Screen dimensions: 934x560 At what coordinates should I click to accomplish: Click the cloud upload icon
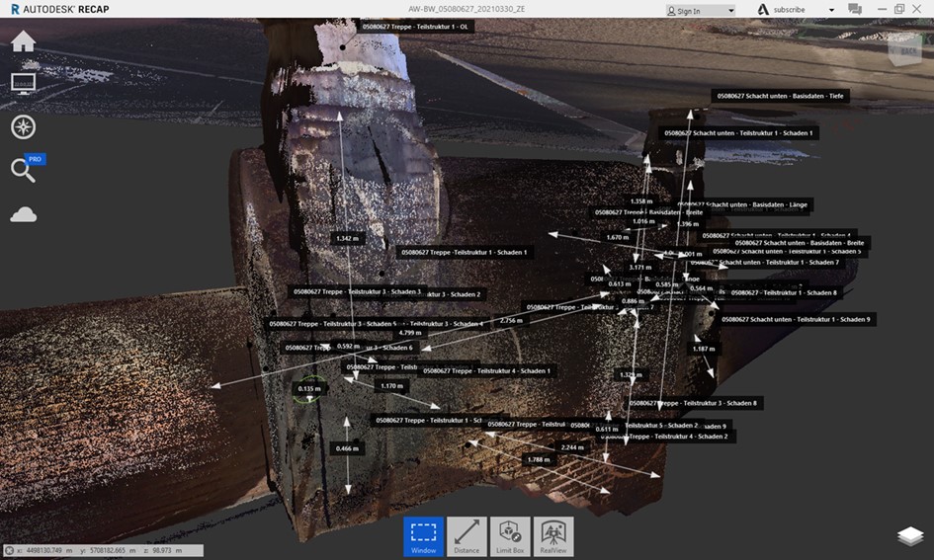24,214
